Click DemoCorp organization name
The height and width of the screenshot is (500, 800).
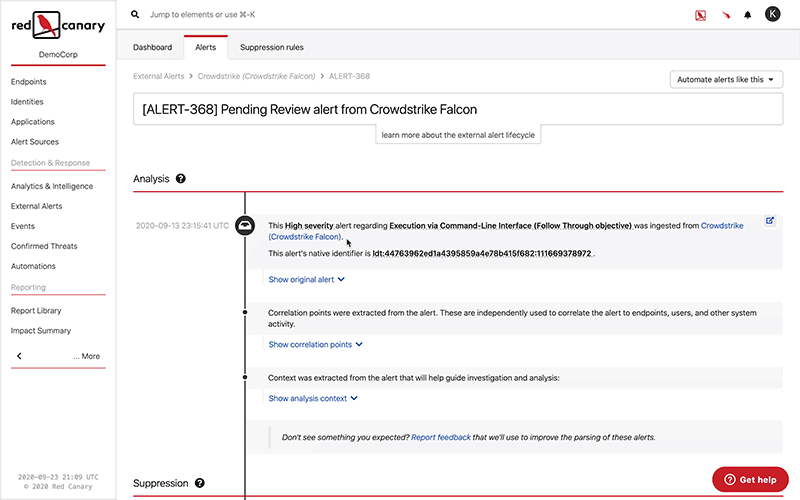pos(58,54)
